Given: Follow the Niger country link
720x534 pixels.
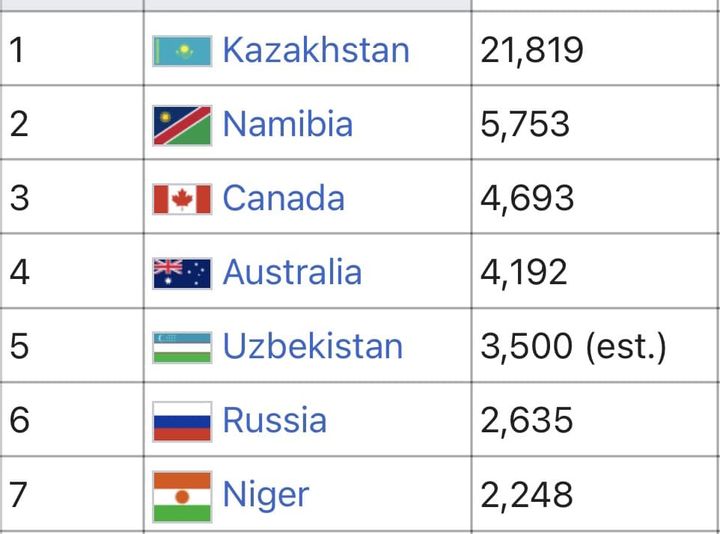Looking at the screenshot, I should [265, 494].
